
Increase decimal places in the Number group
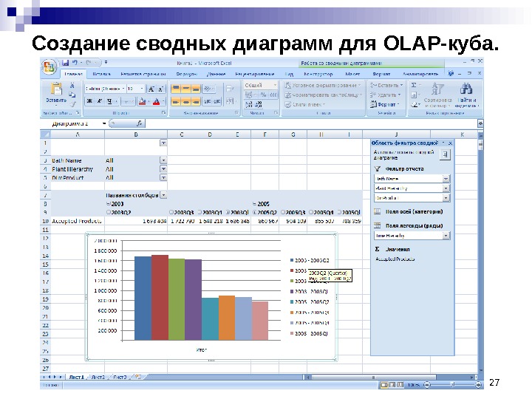249,104
